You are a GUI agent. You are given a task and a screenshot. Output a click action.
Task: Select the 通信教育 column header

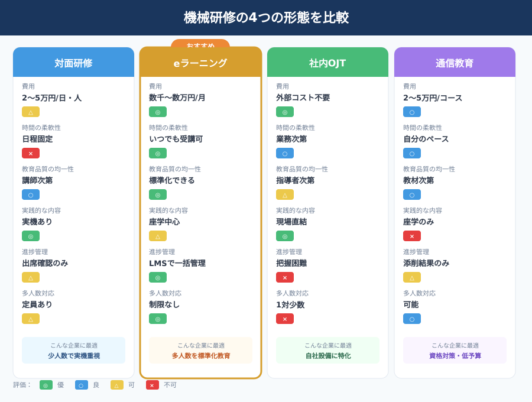click(x=455, y=63)
